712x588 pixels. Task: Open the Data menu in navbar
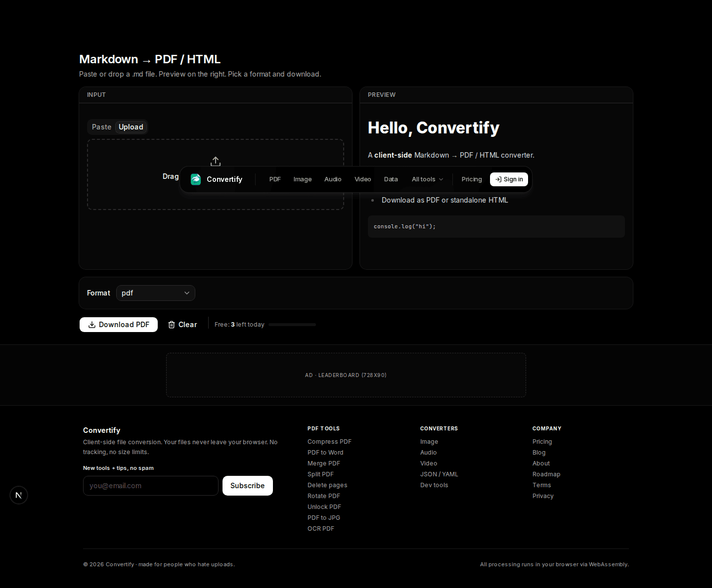[391, 179]
